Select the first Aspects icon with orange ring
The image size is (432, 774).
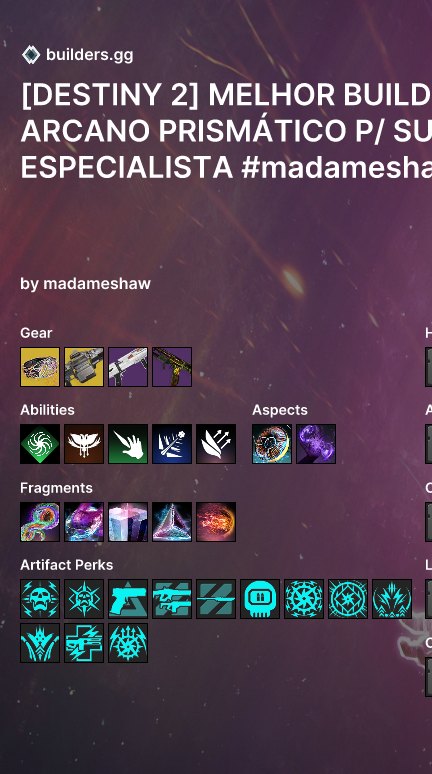(272, 444)
